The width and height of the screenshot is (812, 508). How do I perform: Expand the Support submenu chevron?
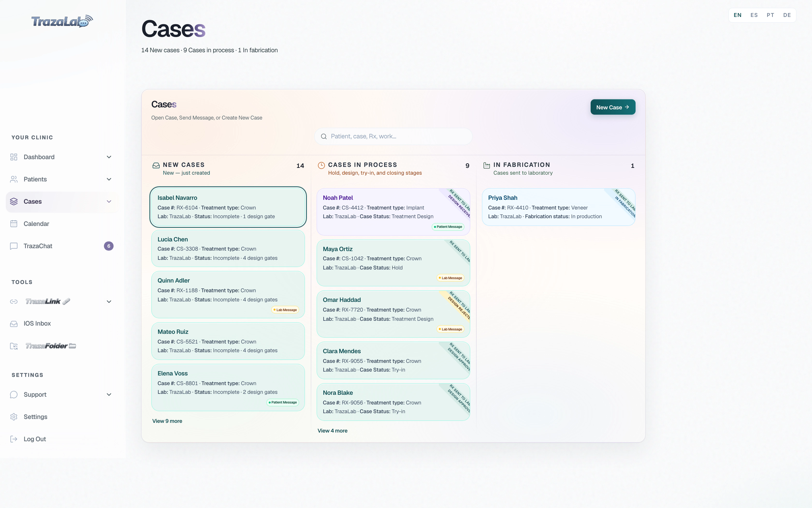click(x=109, y=395)
